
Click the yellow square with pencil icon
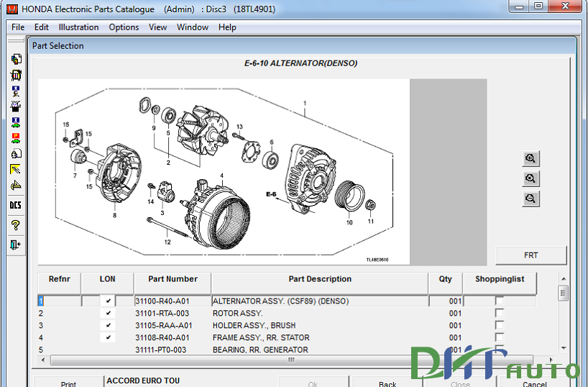point(16,169)
